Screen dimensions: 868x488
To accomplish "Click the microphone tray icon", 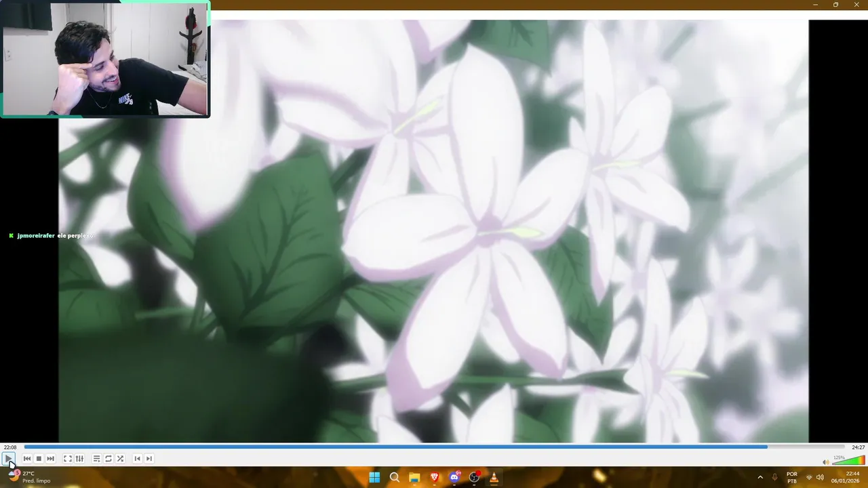I will (x=775, y=477).
